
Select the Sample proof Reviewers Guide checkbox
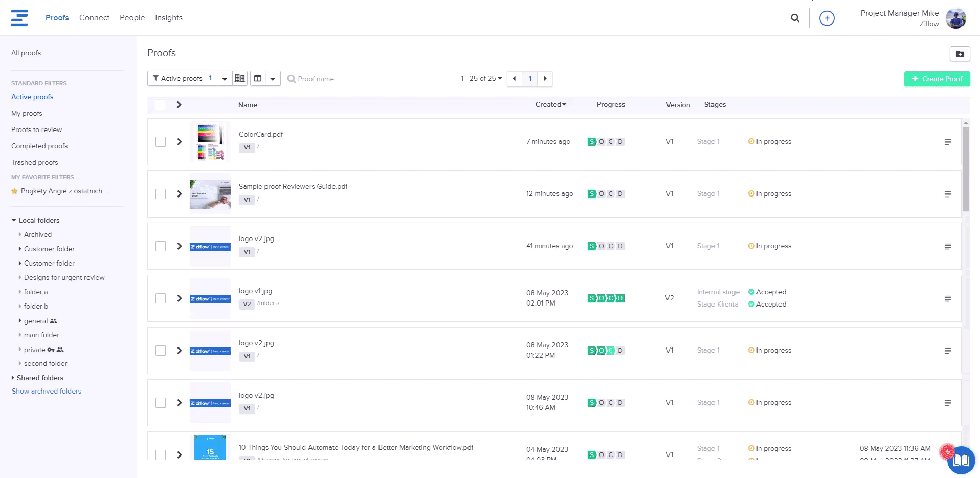[161, 194]
